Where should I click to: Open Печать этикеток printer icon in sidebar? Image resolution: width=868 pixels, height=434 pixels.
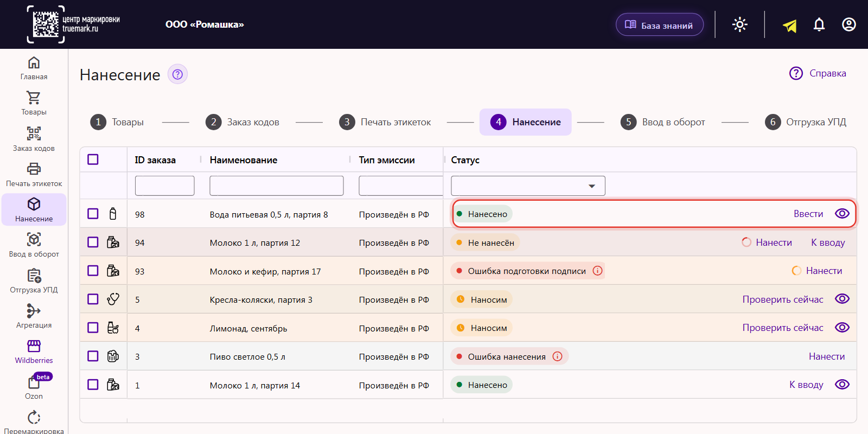[34, 169]
